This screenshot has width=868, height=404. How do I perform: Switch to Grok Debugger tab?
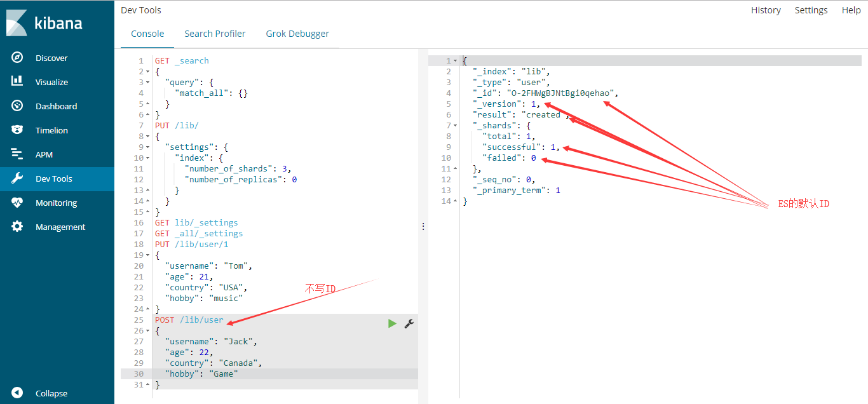point(297,34)
